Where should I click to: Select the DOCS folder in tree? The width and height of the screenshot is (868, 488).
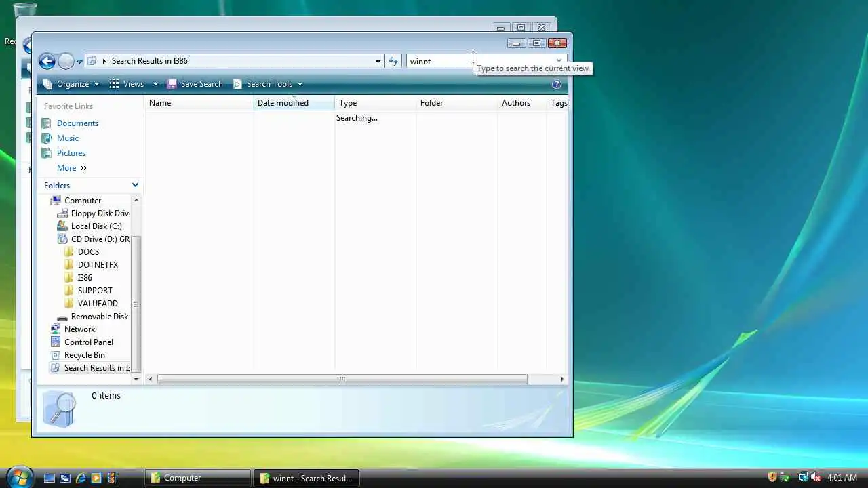88,252
